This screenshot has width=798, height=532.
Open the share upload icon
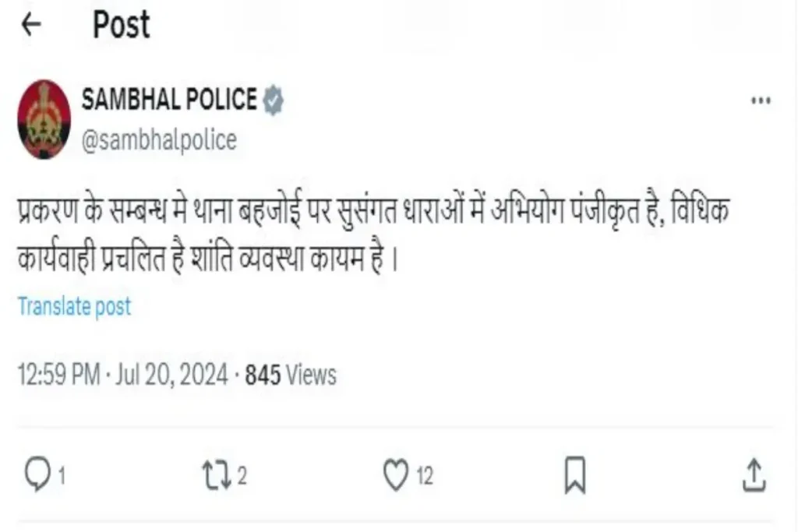pyautogui.click(x=754, y=475)
